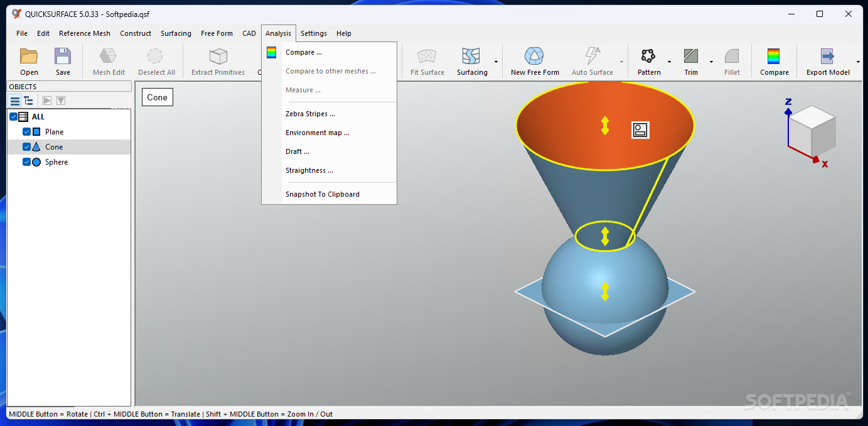The width and height of the screenshot is (868, 426).
Task: Open the Compare tool in the toolbar
Action: point(774,62)
